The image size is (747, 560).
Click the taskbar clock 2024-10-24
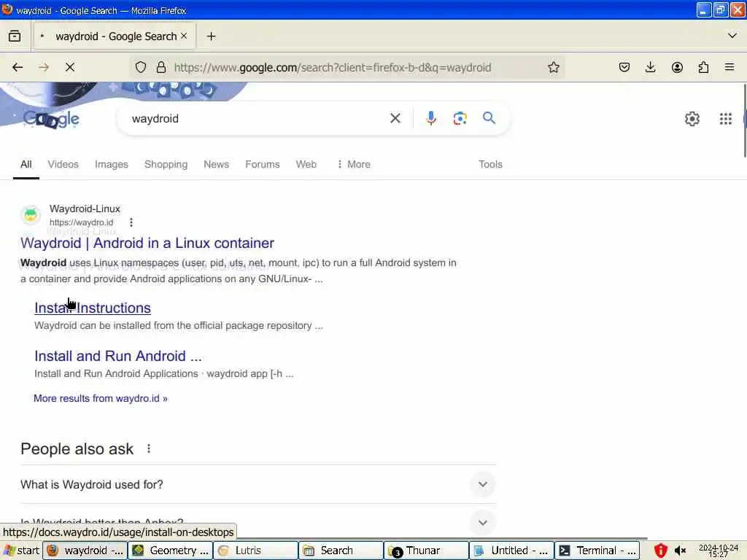pos(718,551)
